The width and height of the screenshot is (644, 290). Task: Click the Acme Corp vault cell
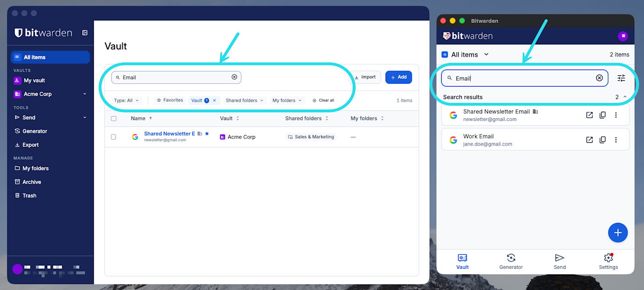click(238, 137)
